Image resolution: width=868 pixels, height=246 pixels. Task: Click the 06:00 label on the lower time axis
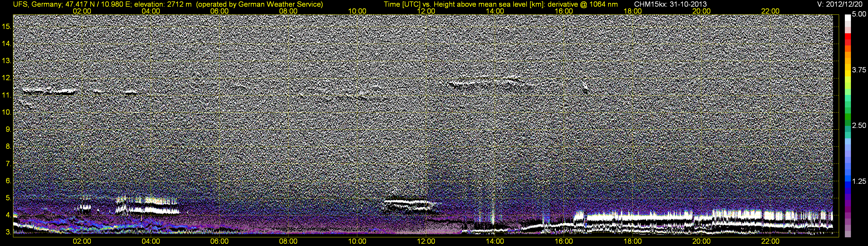219,241
